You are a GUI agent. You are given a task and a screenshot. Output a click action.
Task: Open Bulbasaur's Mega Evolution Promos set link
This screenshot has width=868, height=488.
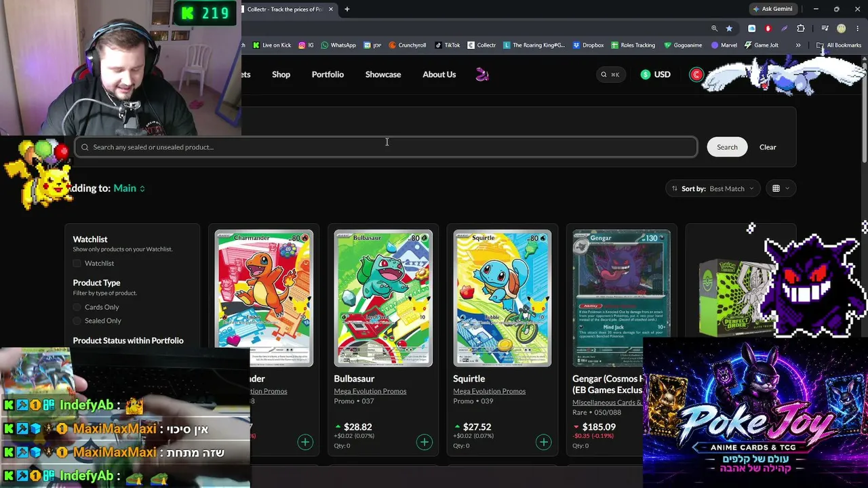pyautogui.click(x=370, y=391)
